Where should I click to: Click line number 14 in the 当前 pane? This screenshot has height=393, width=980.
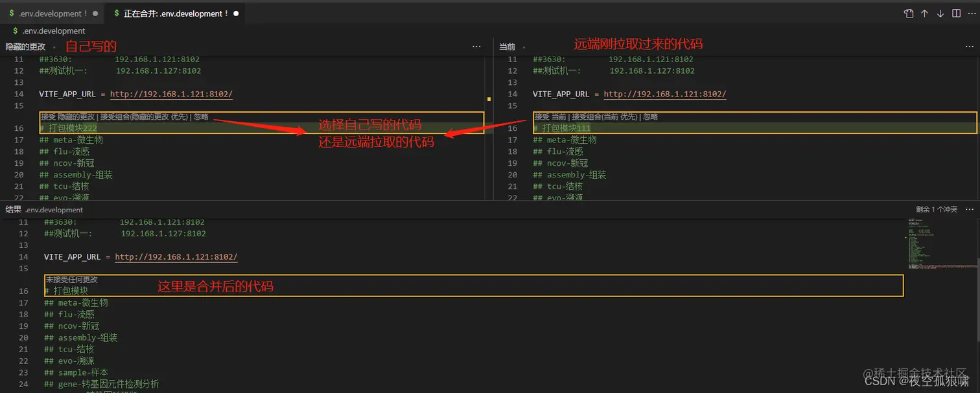512,94
